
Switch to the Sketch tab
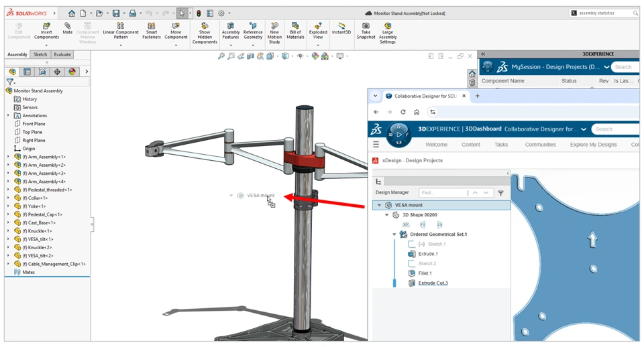[x=40, y=54]
